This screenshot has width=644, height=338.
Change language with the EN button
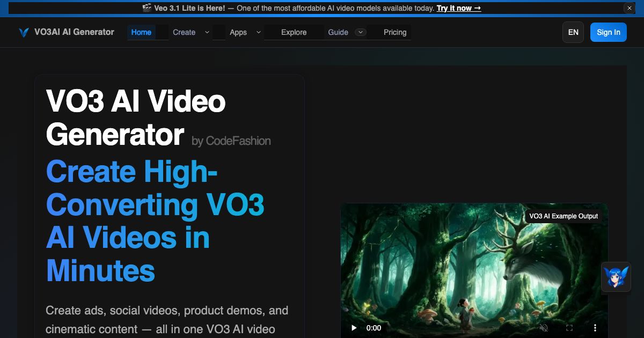coord(573,32)
